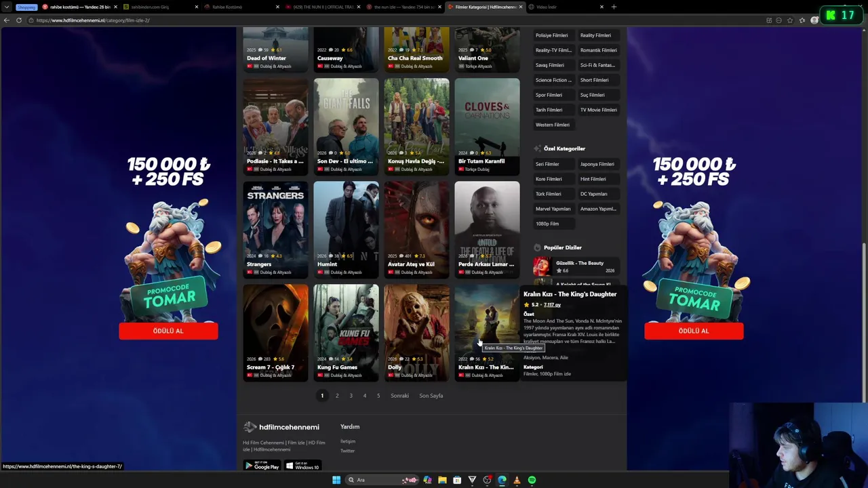Screen dimensions: 868x488
Task: Open File Explorer from the taskbar
Action: 442,480
